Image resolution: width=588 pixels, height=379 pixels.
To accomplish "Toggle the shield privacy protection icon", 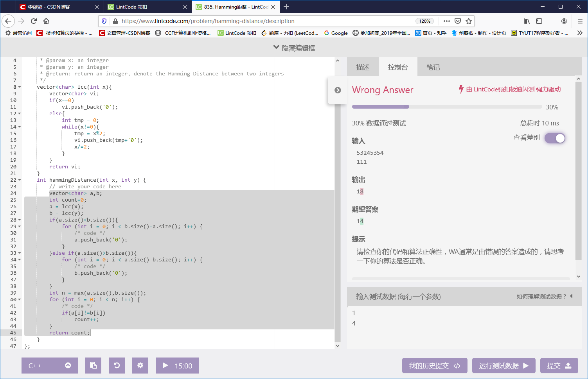I will pyautogui.click(x=103, y=21).
